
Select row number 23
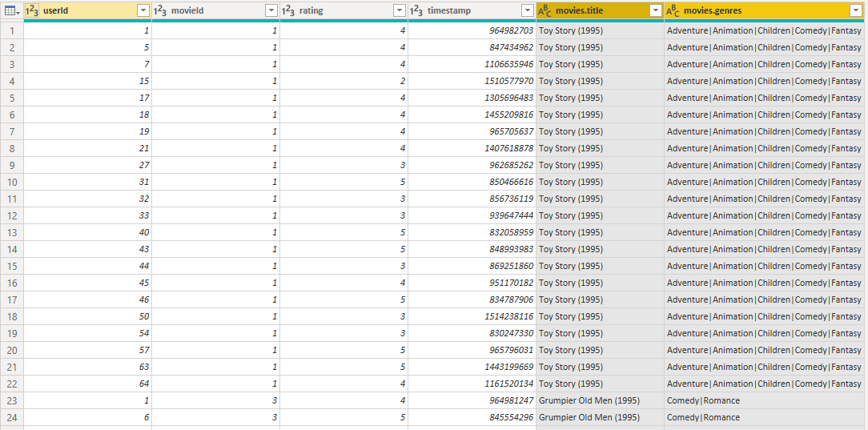click(x=12, y=400)
